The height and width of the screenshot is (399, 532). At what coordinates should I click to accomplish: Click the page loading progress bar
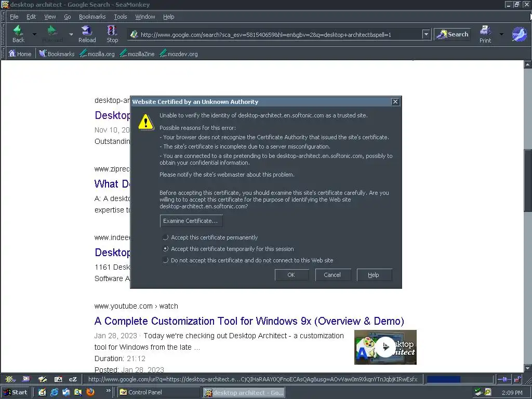460,379
